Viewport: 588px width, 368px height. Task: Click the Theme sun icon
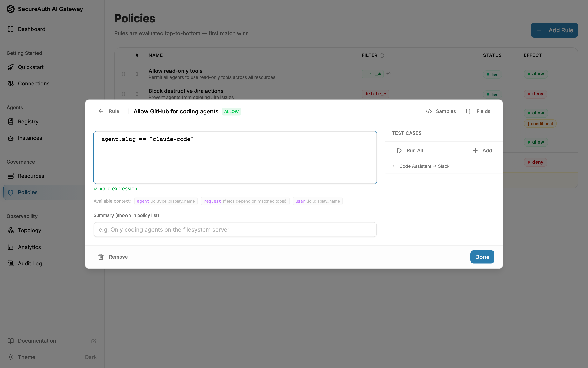[x=10, y=357]
